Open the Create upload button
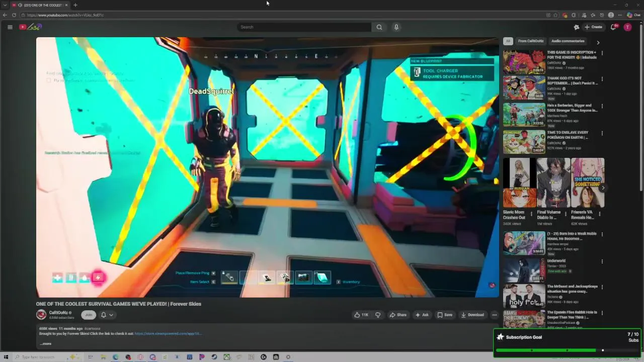 593,27
